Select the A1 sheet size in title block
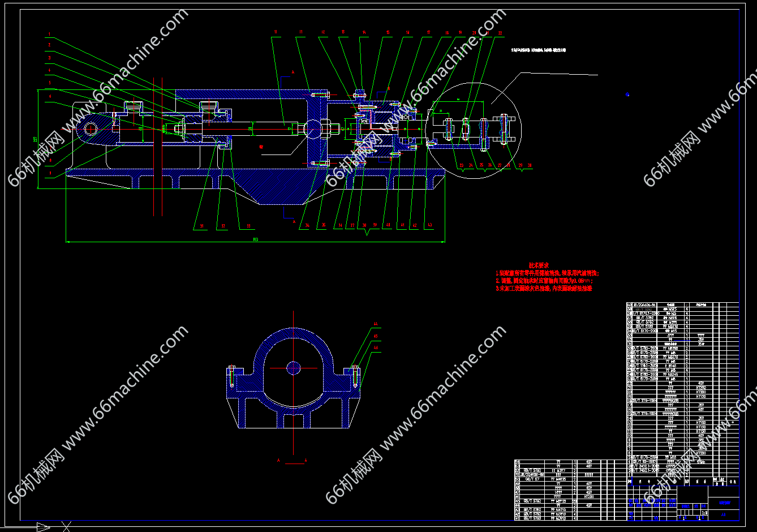Screen dimensions: 757x532 coord(724,514)
